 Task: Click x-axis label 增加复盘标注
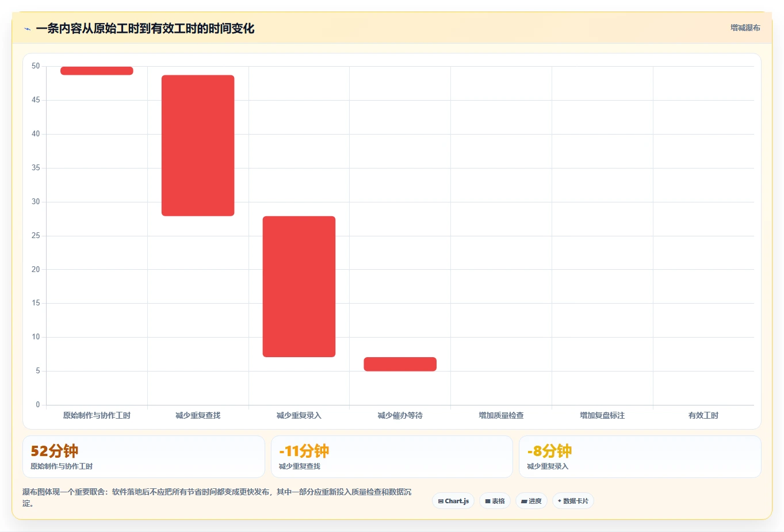click(x=602, y=415)
